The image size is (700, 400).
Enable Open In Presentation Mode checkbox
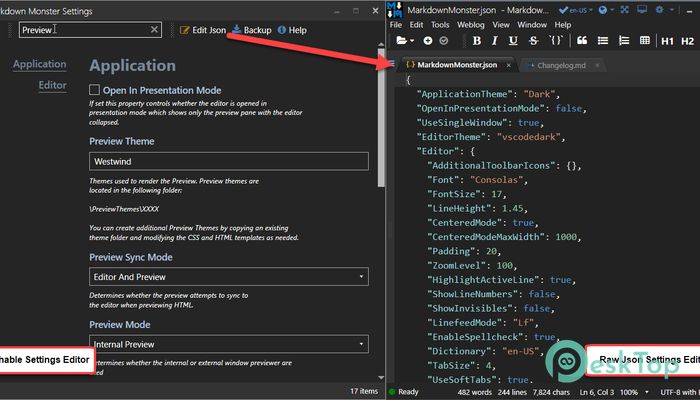(x=94, y=90)
